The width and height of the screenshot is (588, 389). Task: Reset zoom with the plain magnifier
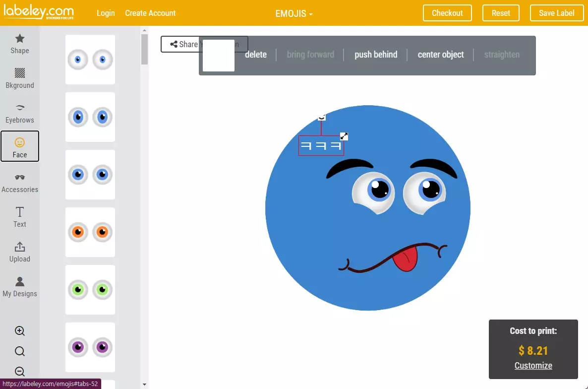coord(19,351)
